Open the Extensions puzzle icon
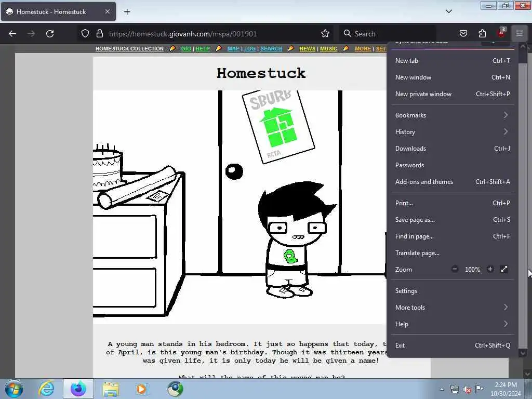532x399 pixels. click(482, 33)
